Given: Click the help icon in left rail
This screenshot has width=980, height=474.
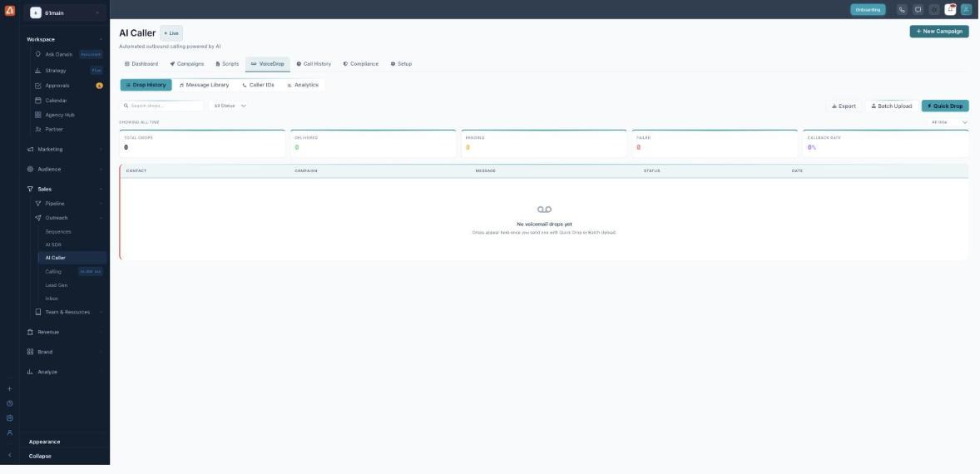Looking at the screenshot, I should (x=9, y=403).
